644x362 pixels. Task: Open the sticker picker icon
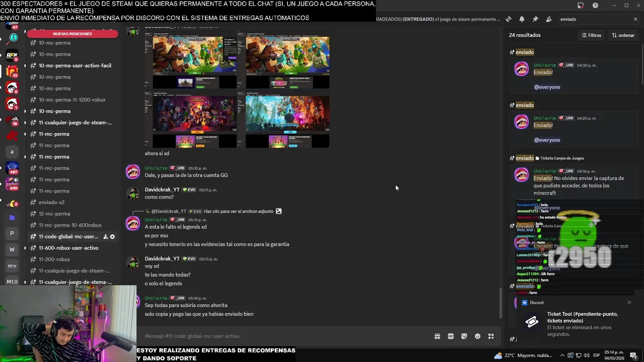pyautogui.click(x=464, y=336)
